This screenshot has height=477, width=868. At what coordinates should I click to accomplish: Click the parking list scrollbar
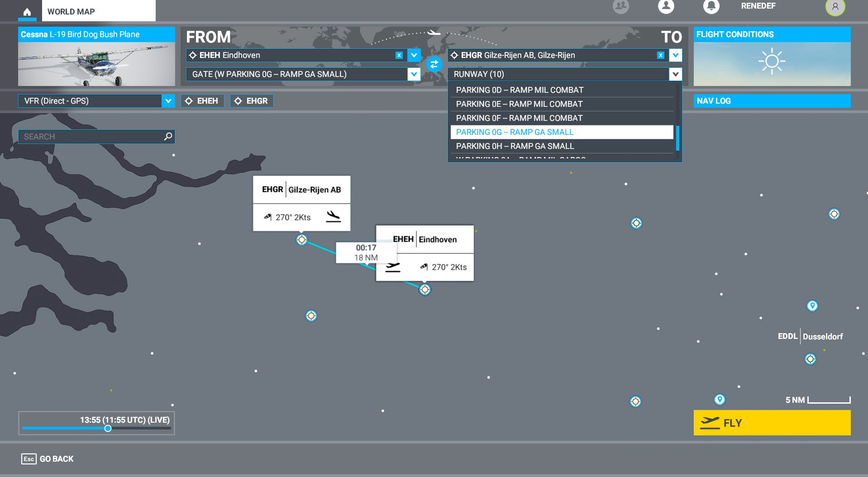pos(677,138)
